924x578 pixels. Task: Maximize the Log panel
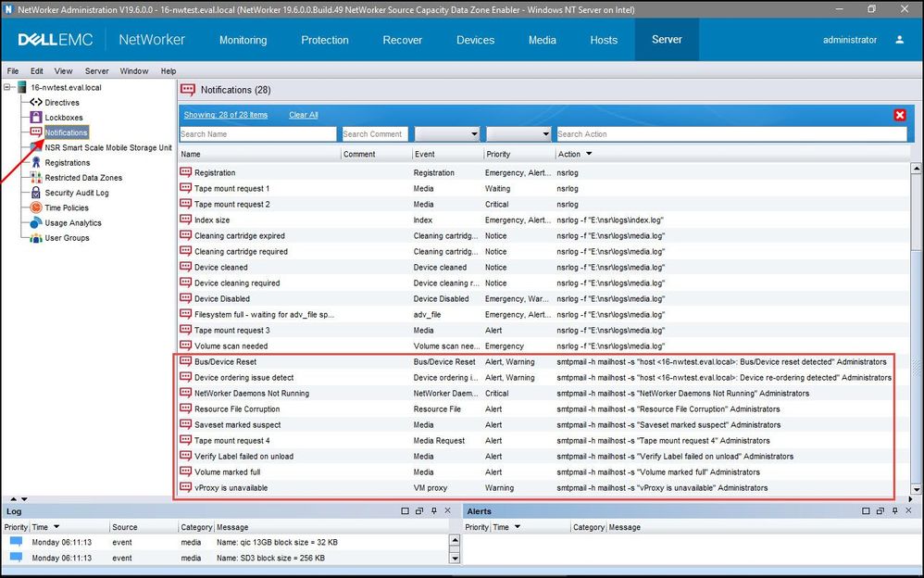[405, 510]
